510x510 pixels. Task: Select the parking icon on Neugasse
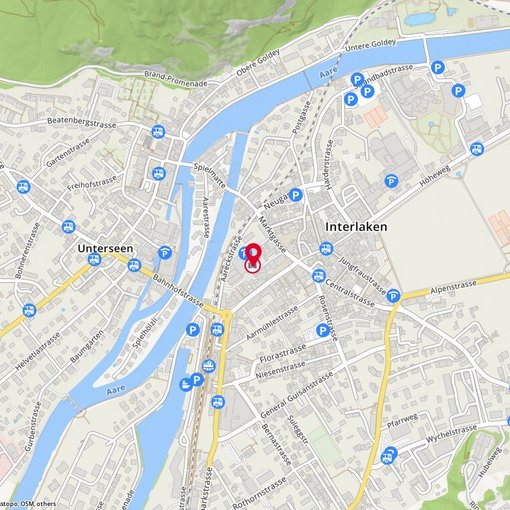[x=295, y=195]
